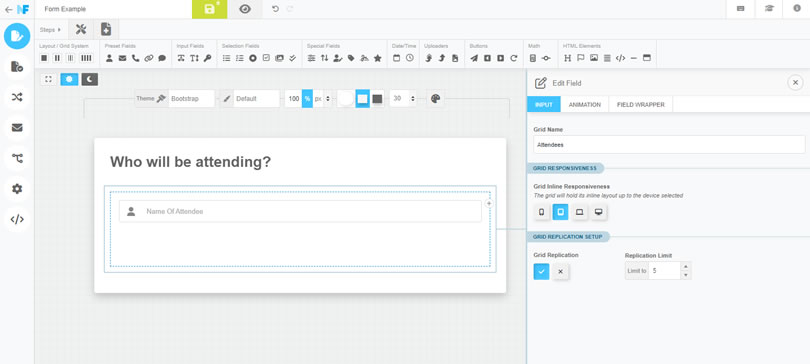Add a bulleted select list field
The width and height of the screenshot is (810, 364).
click(226, 58)
